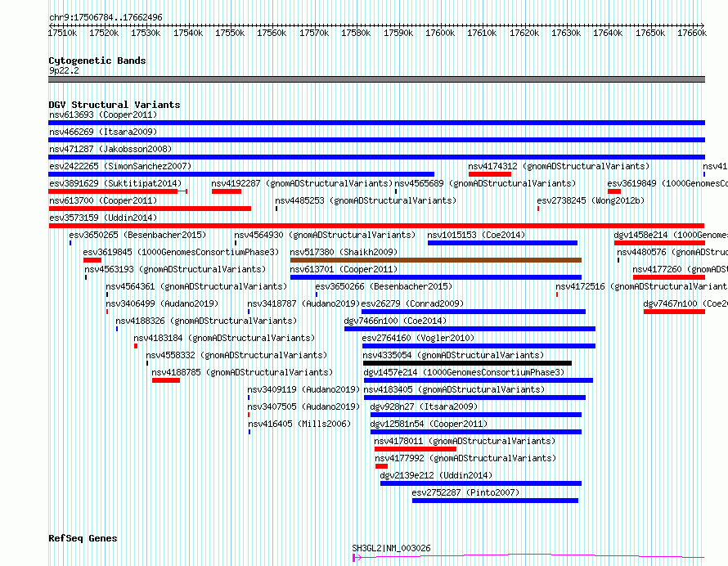Select dgv928n27 (Itsara2009) label
The width and height of the screenshot is (728, 566).
click(x=425, y=407)
